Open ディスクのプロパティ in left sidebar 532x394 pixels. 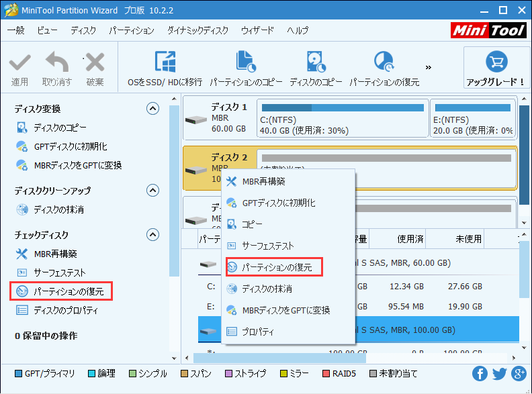point(56,310)
